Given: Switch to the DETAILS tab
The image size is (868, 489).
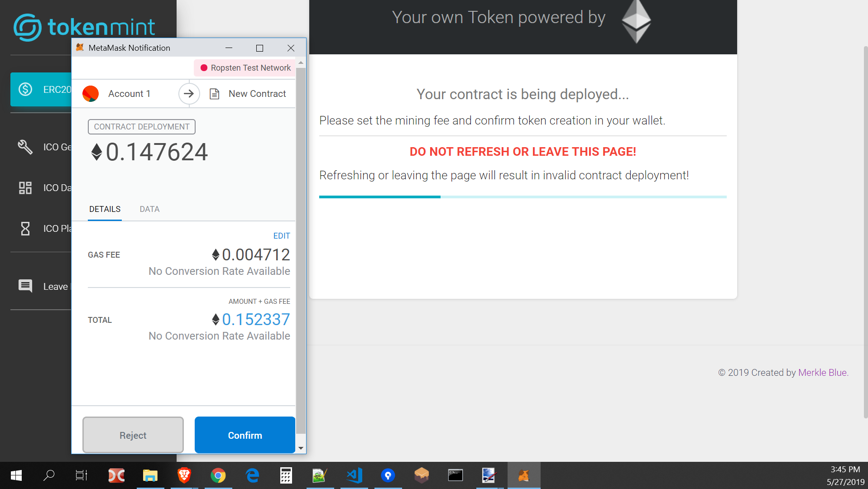Looking at the screenshot, I should click(x=105, y=209).
